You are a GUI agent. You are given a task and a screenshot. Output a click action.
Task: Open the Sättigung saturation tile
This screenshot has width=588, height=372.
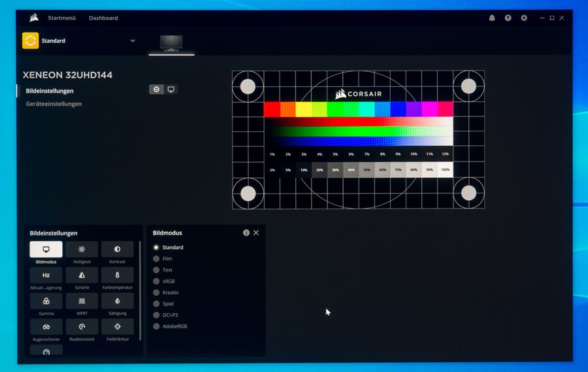118,301
